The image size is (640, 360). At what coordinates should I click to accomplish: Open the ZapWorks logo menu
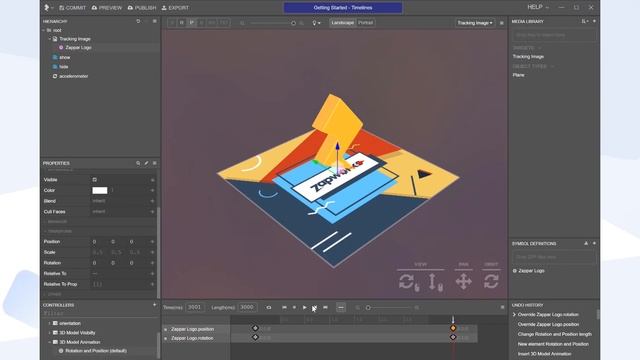pos(48,7)
